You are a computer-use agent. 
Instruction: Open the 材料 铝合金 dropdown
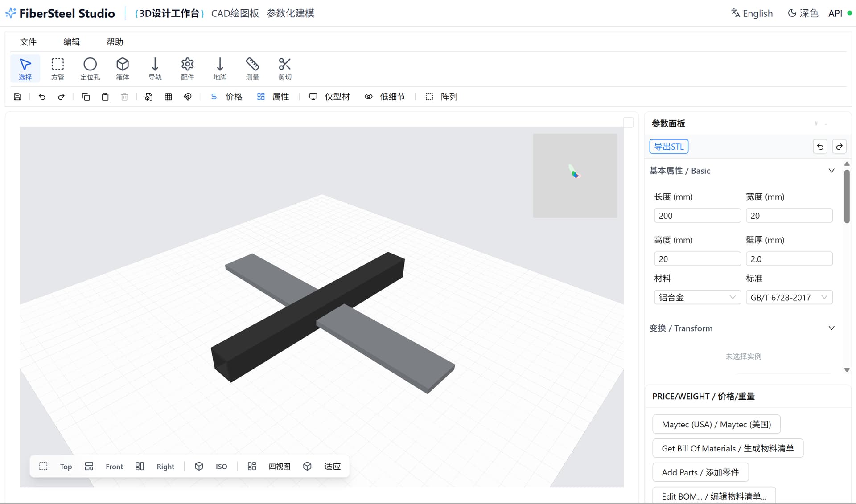(697, 297)
